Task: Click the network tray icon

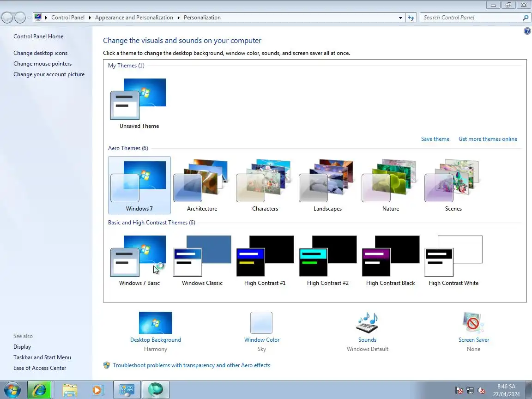Action: [x=470, y=391]
